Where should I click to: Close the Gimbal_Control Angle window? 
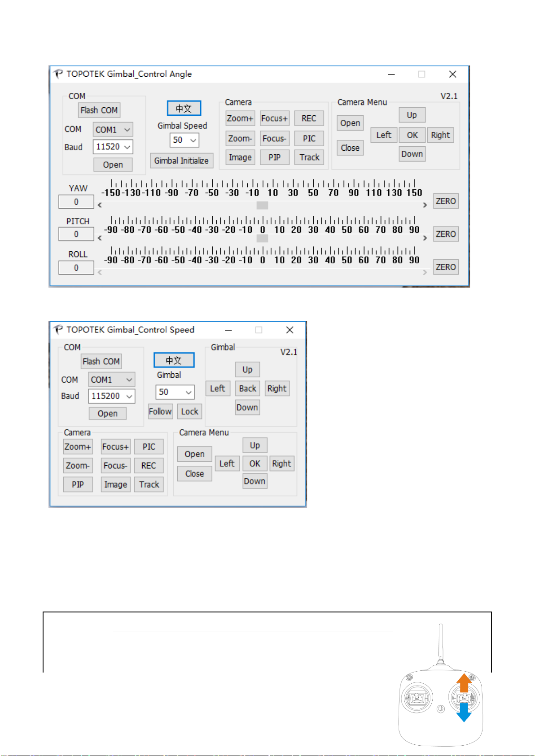(453, 74)
